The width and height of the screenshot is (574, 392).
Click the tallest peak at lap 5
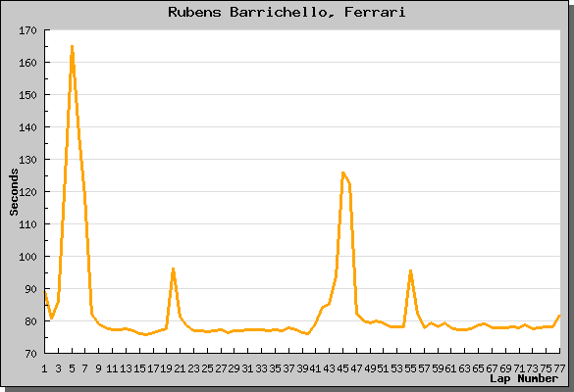[72, 47]
